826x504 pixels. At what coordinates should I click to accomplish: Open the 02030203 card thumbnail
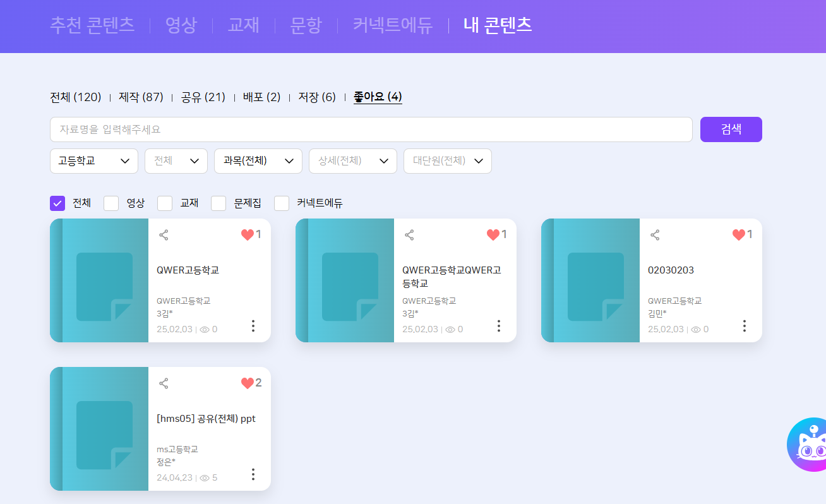(x=590, y=280)
